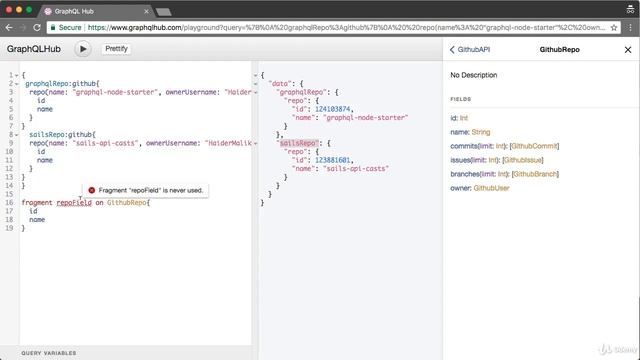
Task: Click the id value 124103874 in results
Action: point(332,109)
